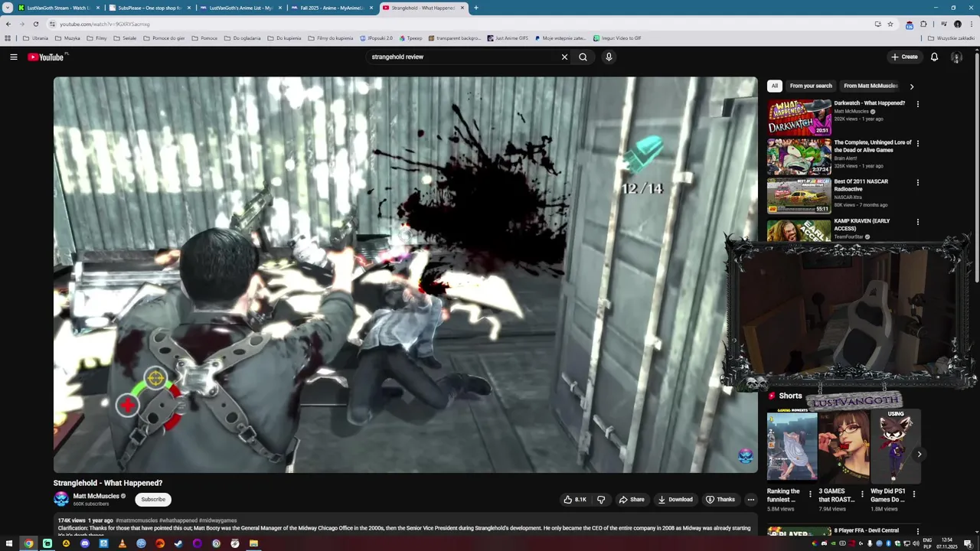Open options for the Darkwatch video

918,104
